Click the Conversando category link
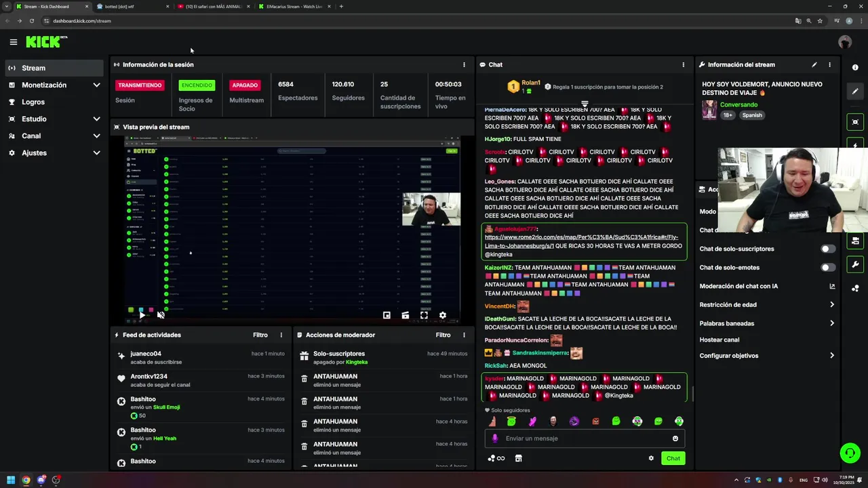Image resolution: width=868 pixels, height=488 pixels. tap(738, 105)
